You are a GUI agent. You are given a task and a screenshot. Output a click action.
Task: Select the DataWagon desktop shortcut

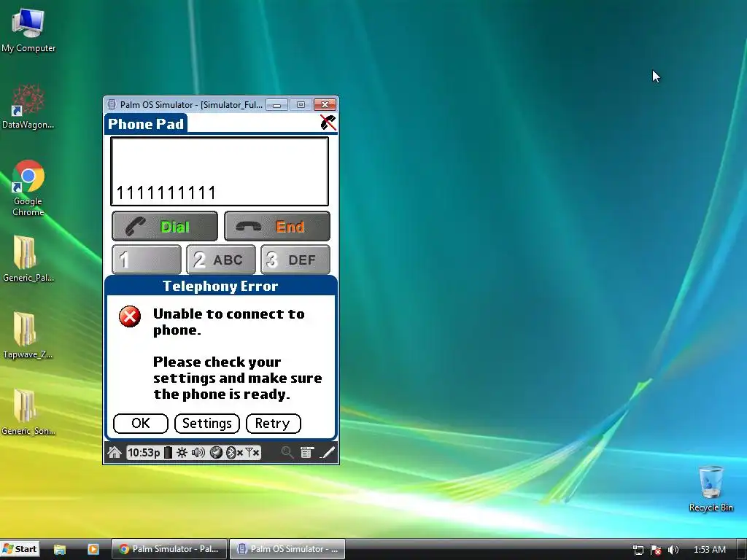[28, 106]
